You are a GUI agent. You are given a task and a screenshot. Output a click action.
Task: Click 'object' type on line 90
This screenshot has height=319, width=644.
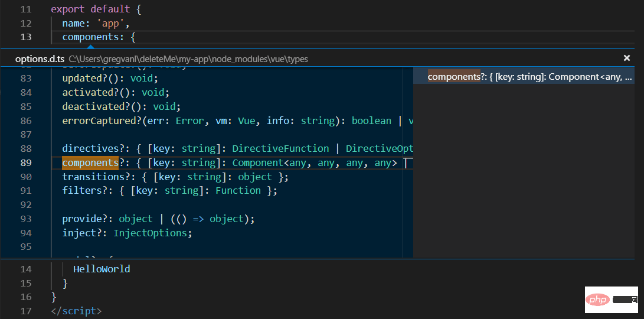point(255,177)
